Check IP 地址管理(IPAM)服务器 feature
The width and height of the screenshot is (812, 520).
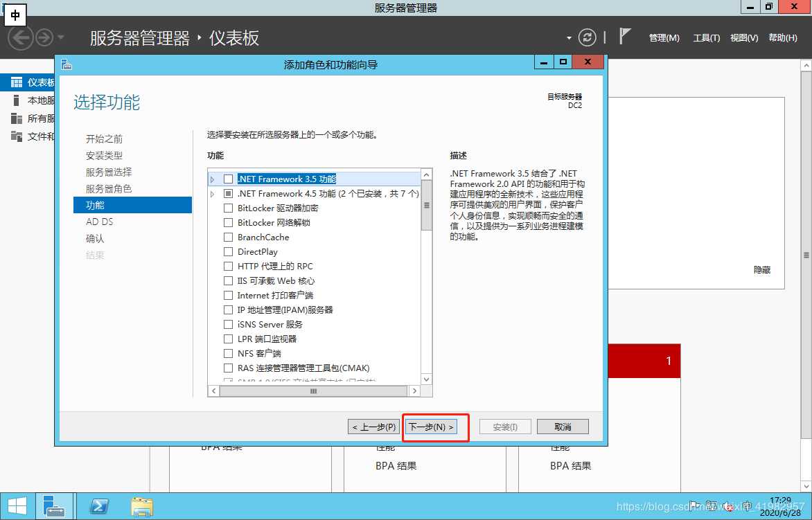pos(229,310)
